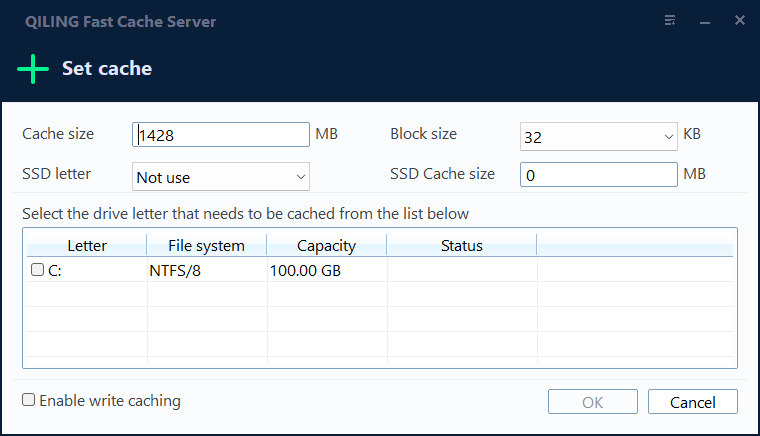760x436 pixels.
Task: Close the Set cache window
Action: pos(740,20)
